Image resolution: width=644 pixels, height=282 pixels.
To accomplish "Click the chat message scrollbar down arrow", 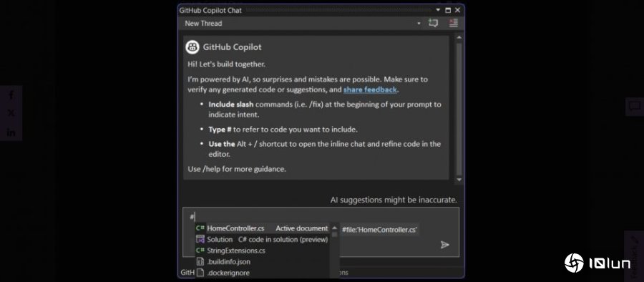I will 459,179.
